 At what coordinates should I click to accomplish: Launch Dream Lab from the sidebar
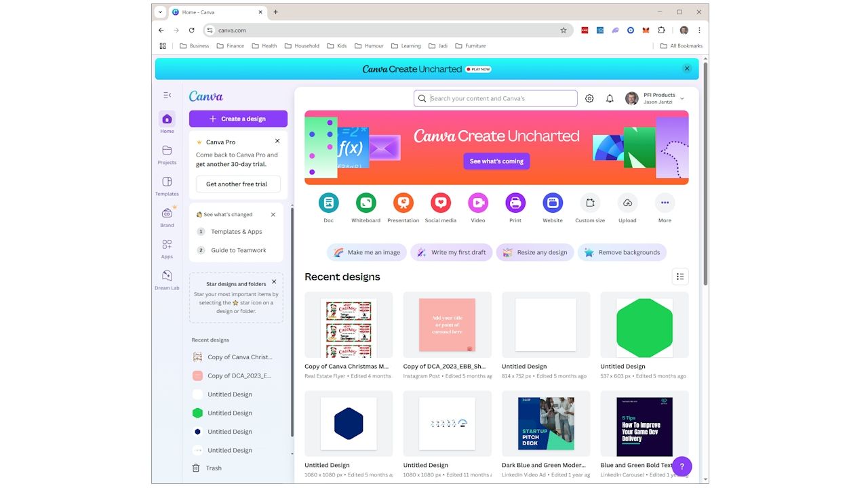pos(167,279)
